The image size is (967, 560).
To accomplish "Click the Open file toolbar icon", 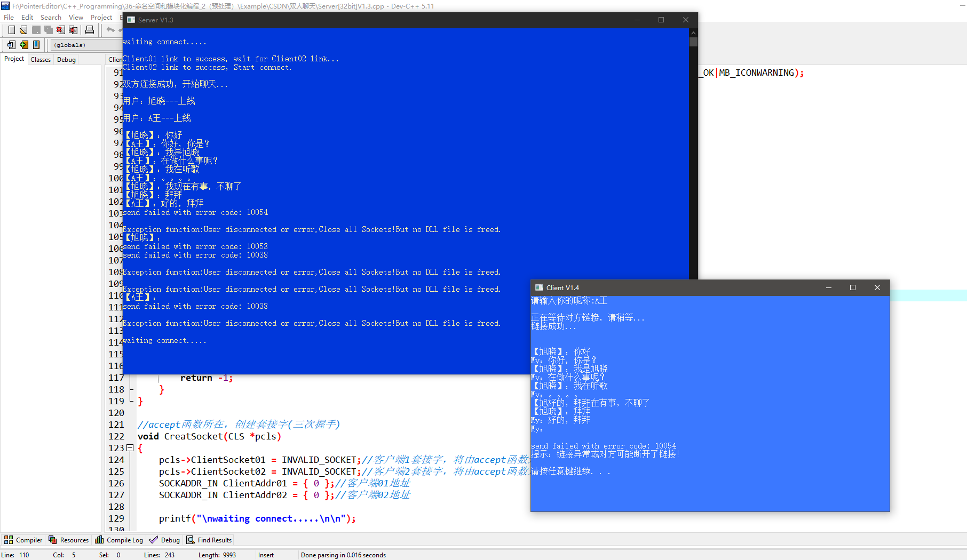I will 23,30.
